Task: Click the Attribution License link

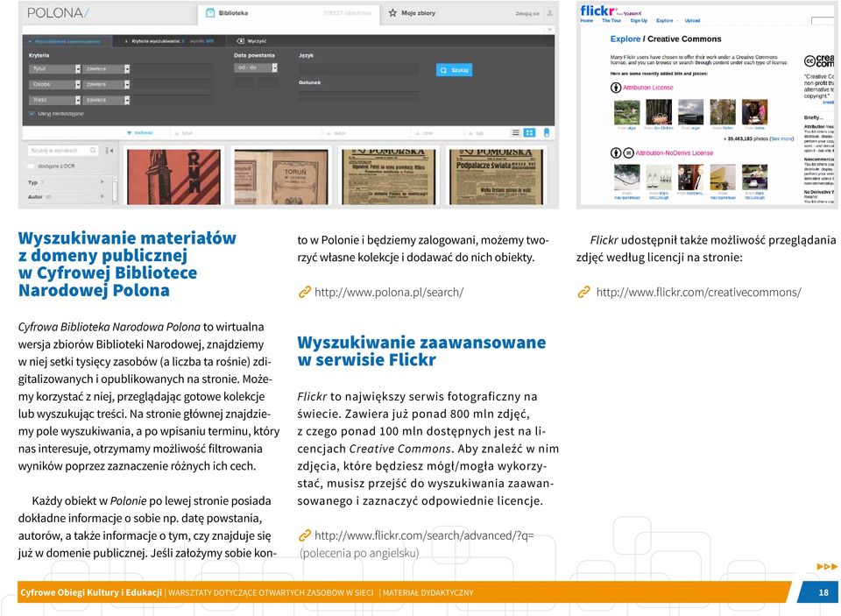Action: [648, 88]
